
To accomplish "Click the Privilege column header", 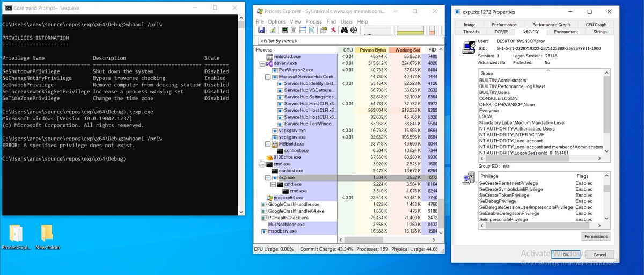I will click(x=526, y=176).
